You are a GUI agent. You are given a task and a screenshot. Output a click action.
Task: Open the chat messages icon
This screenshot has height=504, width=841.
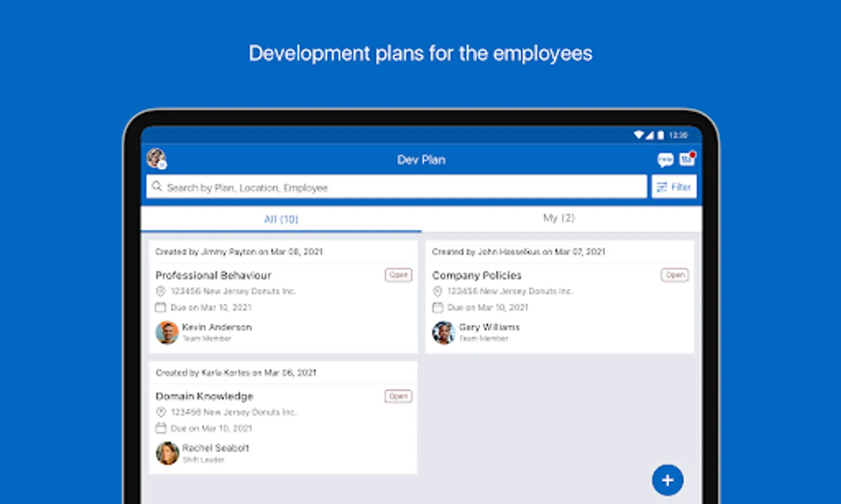665,160
